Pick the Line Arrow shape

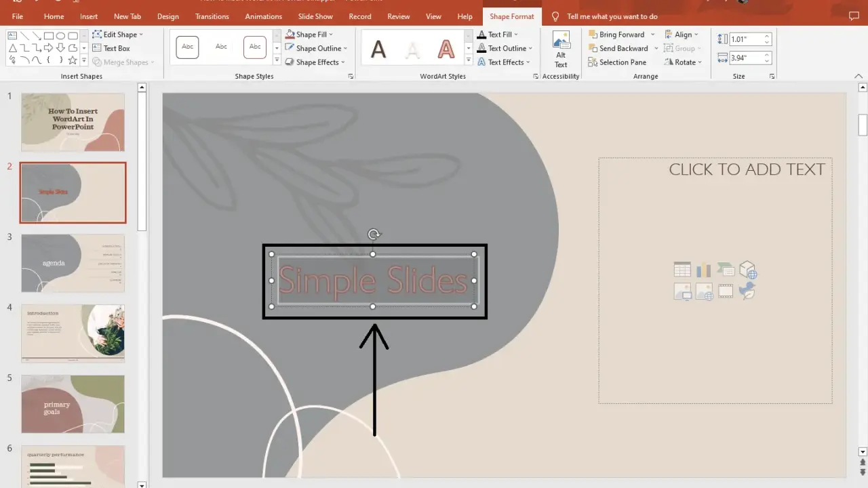point(37,35)
